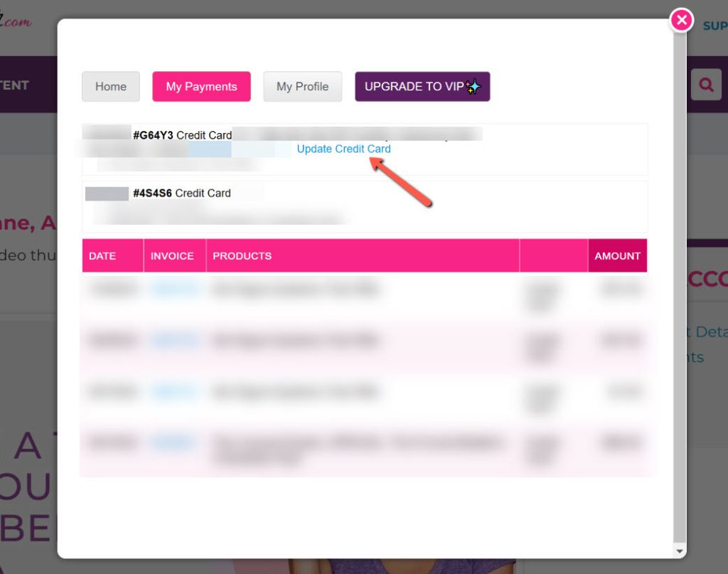Click the partially visible SUP link behind the popup
The width and height of the screenshot is (728, 574).
point(714,26)
